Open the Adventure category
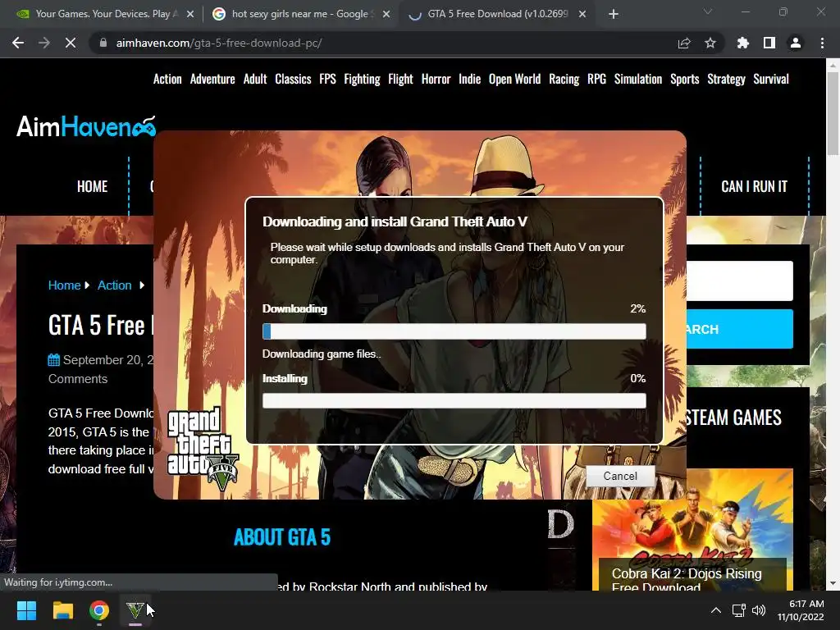 pyautogui.click(x=212, y=80)
